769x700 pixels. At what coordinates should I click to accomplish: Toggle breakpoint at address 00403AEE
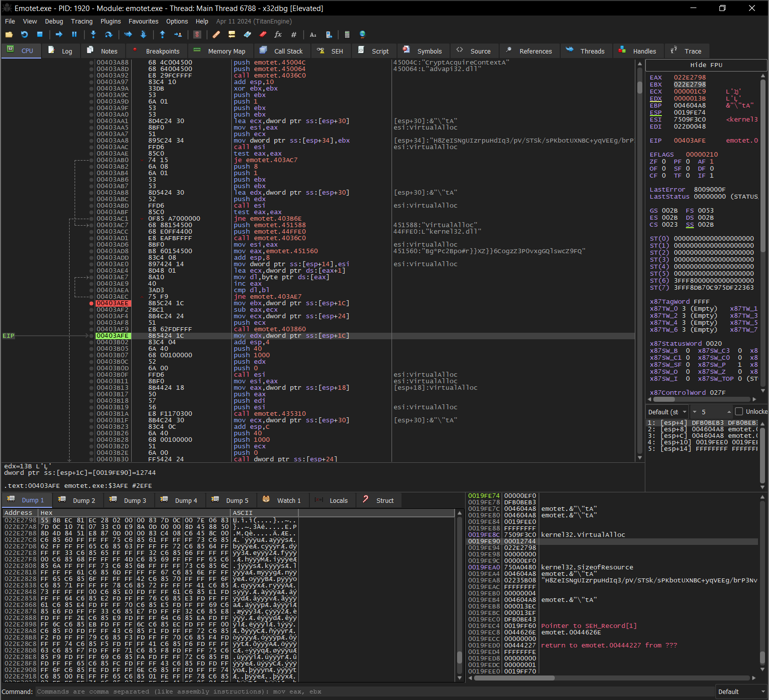click(x=91, y=303)
